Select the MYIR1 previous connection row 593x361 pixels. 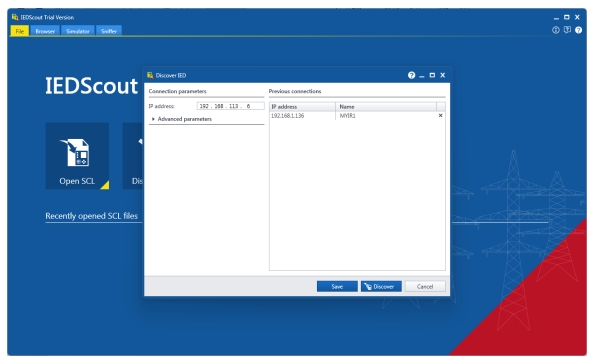[x=354, y=116]
